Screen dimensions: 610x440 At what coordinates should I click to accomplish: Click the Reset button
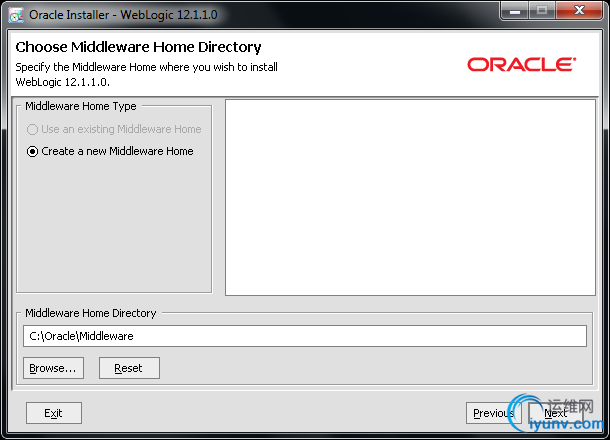[x=129, y=368]
